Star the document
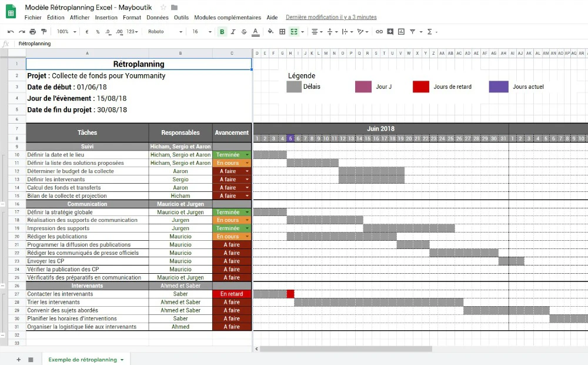The height and width of the screenshot is (365, 588). point(163,8)
